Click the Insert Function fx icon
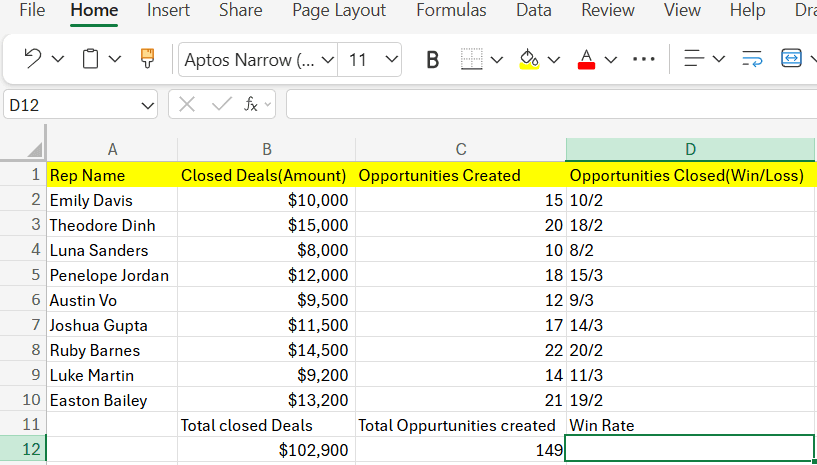The height and width of the screenshot is (465, 817). tap(251, 105)
